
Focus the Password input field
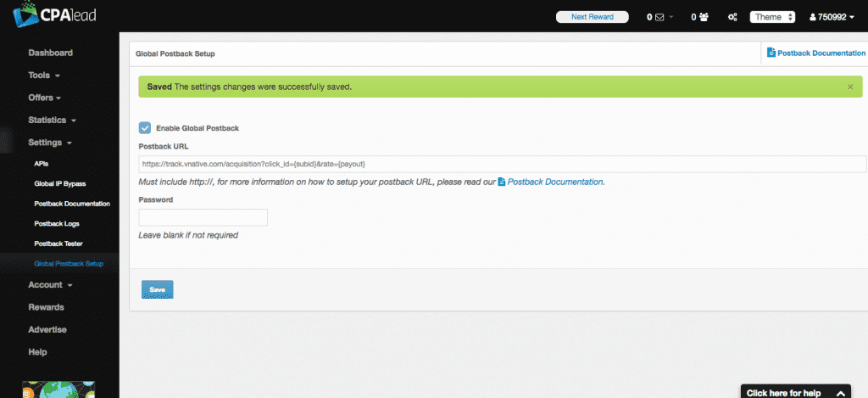(203, 217)
